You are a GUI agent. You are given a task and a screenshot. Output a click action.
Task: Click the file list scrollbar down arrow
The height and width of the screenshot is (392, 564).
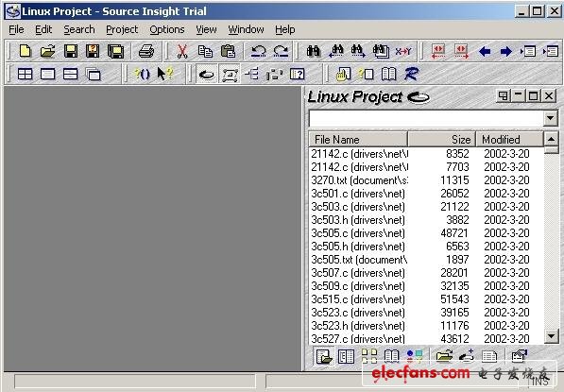click(x=551, y=336)
